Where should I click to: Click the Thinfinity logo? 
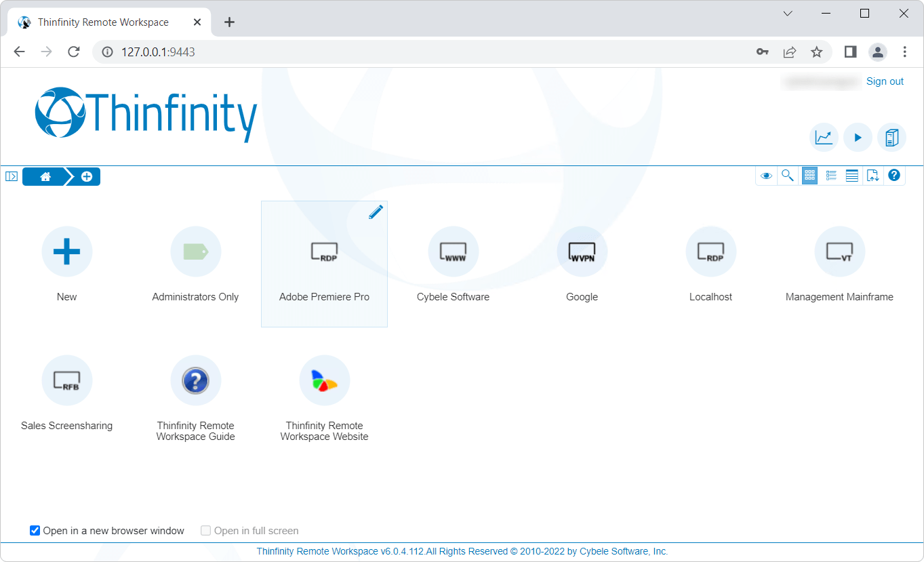(x=146, y=114)
